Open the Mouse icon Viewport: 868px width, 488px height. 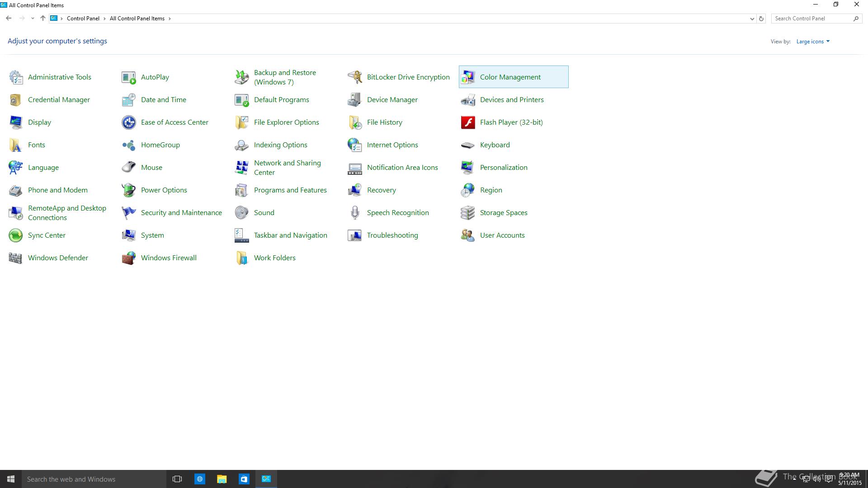tap(129, 168)
